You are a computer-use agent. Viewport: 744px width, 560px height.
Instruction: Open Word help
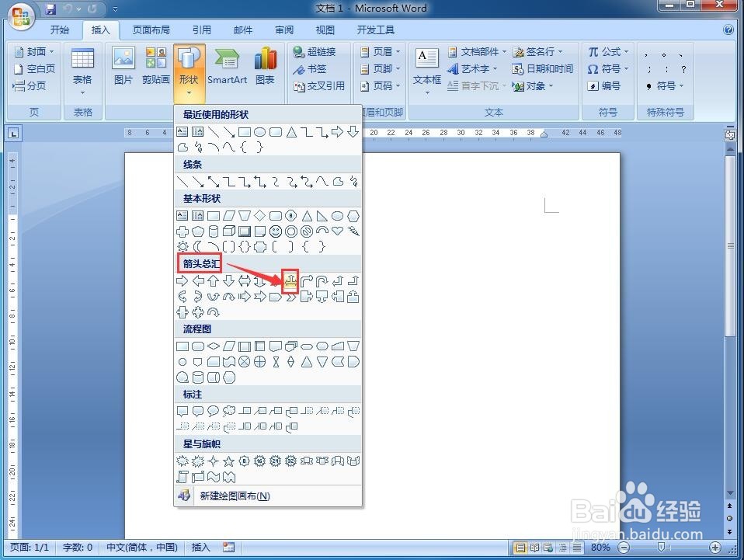tap(728, 30)
